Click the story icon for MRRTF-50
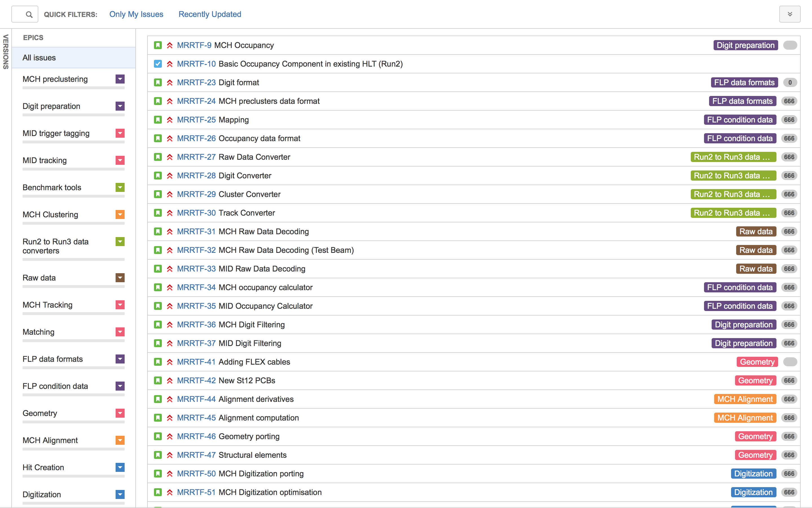Image resolution: width=812 pixels, height=508 pixels. pos(158,473)
